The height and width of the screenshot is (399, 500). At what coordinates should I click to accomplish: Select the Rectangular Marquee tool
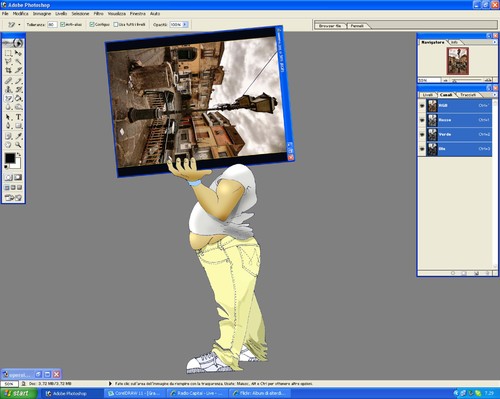click(8, 53)
